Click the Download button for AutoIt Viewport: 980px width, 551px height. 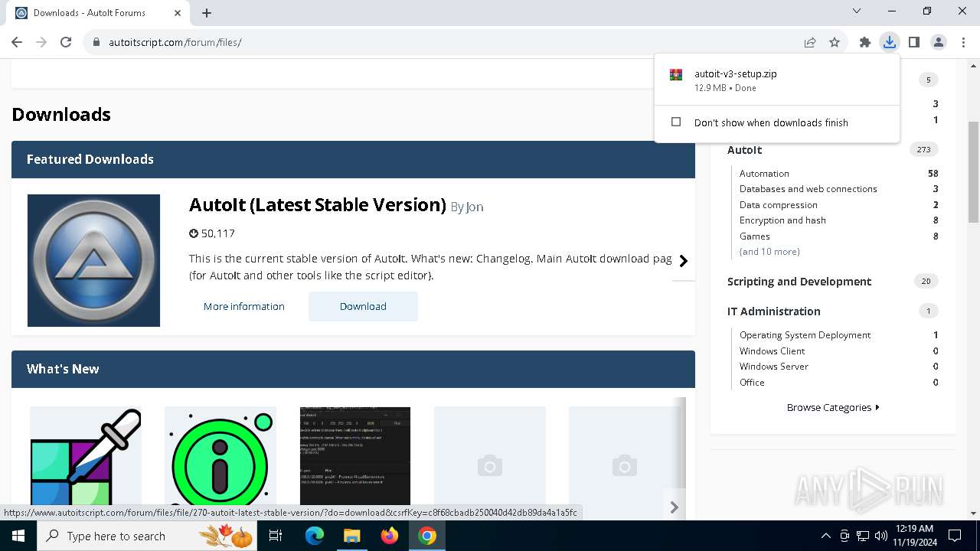pos(363,306)
